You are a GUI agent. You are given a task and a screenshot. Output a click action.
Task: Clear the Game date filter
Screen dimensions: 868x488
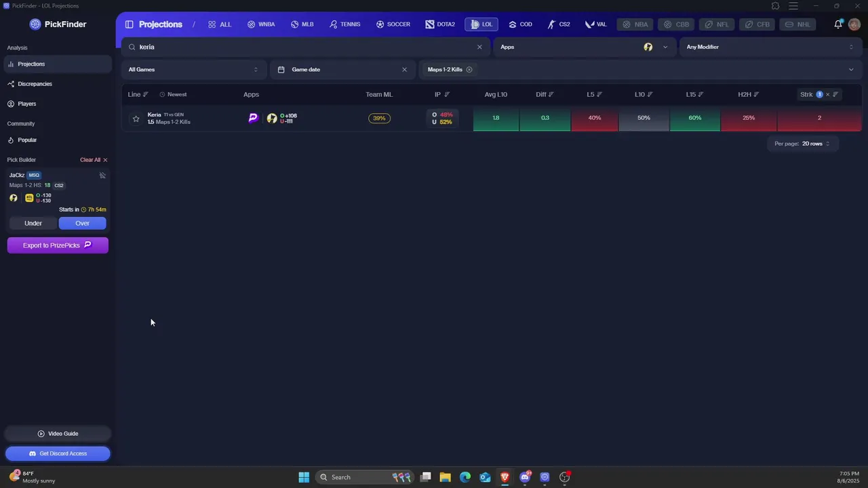(x=404, y=70)
